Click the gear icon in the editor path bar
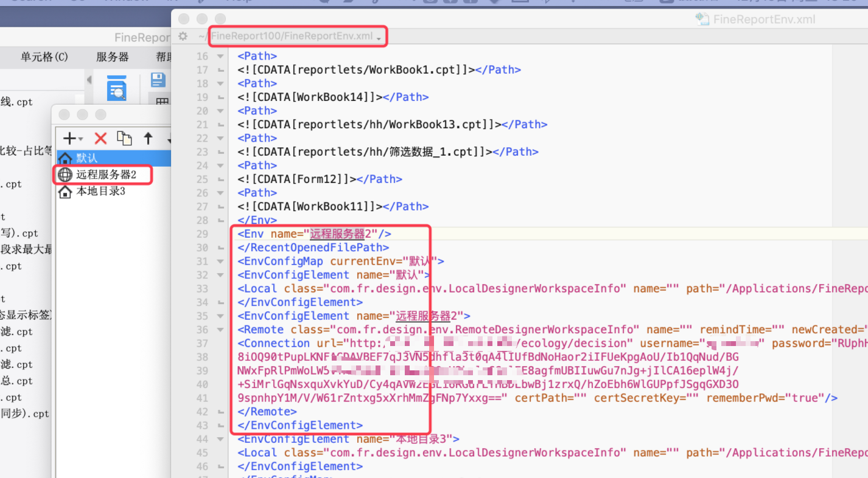Viewport: 868px width, 478px height. [x=183, y=36]
